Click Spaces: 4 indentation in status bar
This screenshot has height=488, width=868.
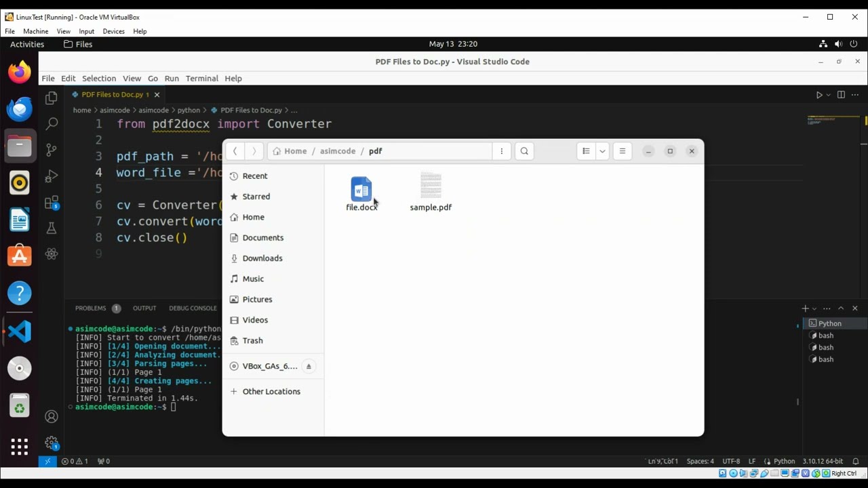coord(700,462)
